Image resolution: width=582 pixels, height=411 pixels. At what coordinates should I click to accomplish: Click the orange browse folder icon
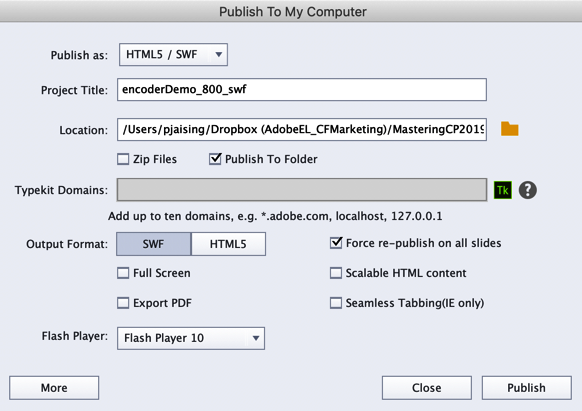click(x=510, y=129)
